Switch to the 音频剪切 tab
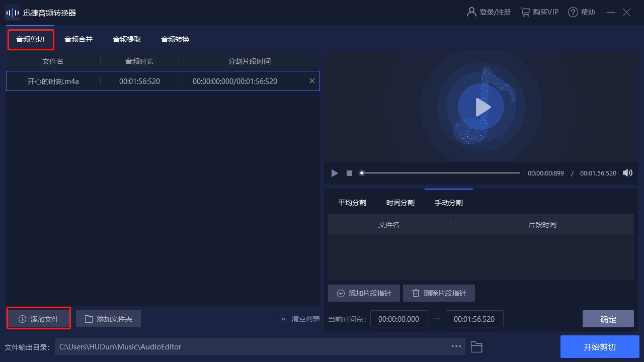The width and height of the screenshot is (644, 362). tap(30, 39)
